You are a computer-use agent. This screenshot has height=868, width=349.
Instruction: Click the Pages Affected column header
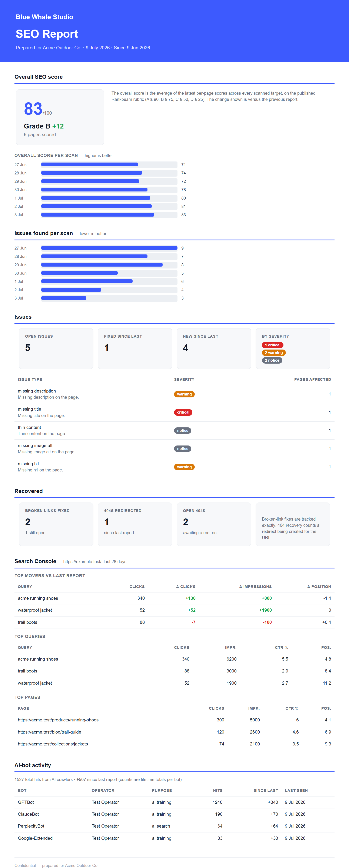pos(312,379)
